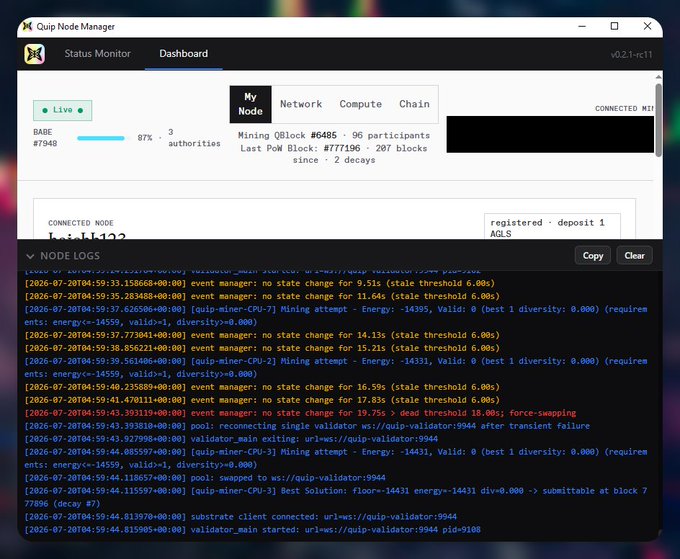Click quip-miner-CPU-2 mining attempt log line

click(x=336, y=367)
